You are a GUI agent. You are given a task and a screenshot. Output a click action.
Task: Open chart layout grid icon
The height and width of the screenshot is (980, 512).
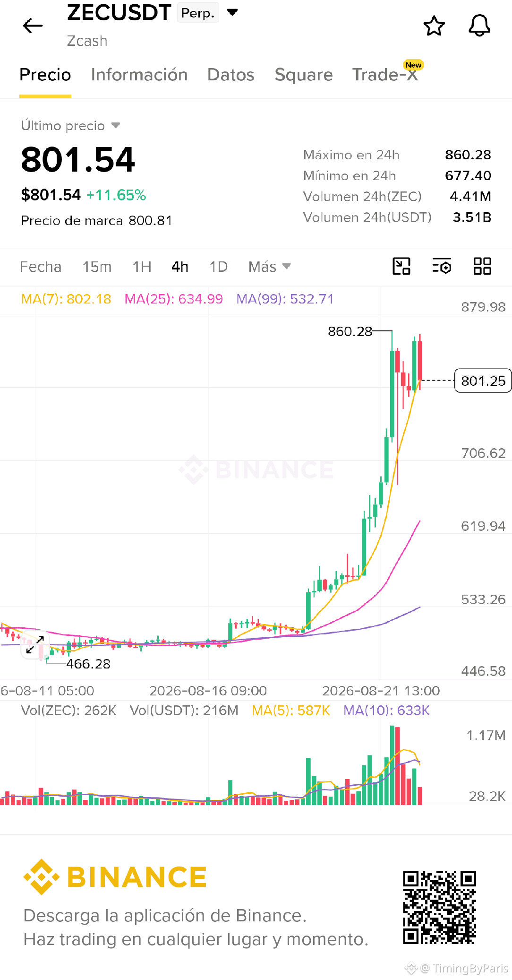[482, 266]
